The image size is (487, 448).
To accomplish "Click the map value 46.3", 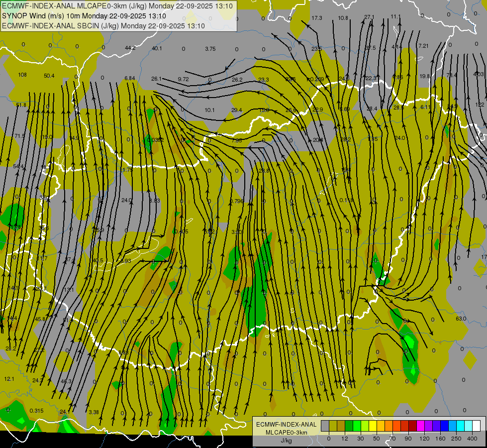I will click(x=66, y=381).
